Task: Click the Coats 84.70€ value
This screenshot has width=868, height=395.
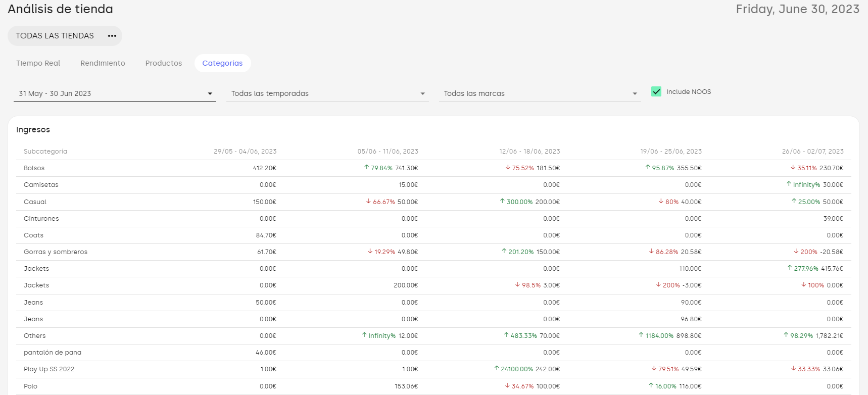Action: pos(266,235)
